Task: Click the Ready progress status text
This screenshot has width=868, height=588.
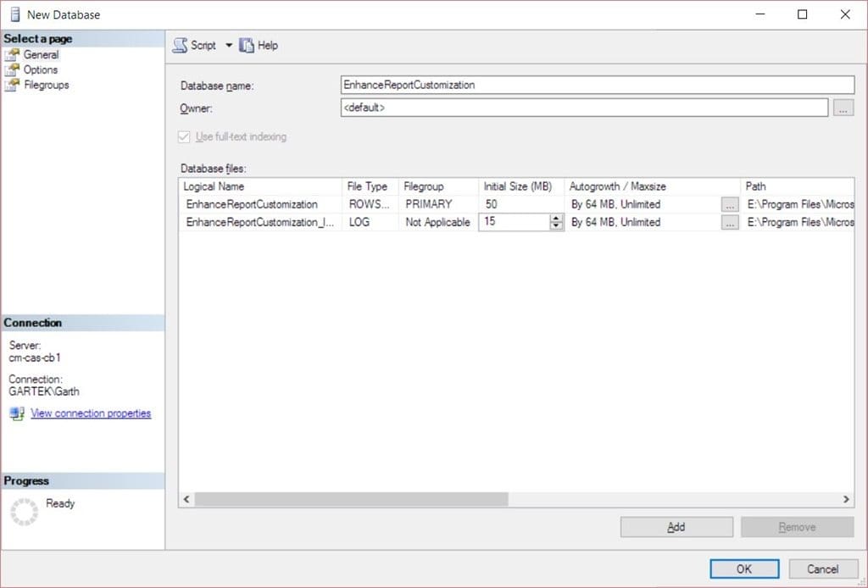Action: click(60, 503)
